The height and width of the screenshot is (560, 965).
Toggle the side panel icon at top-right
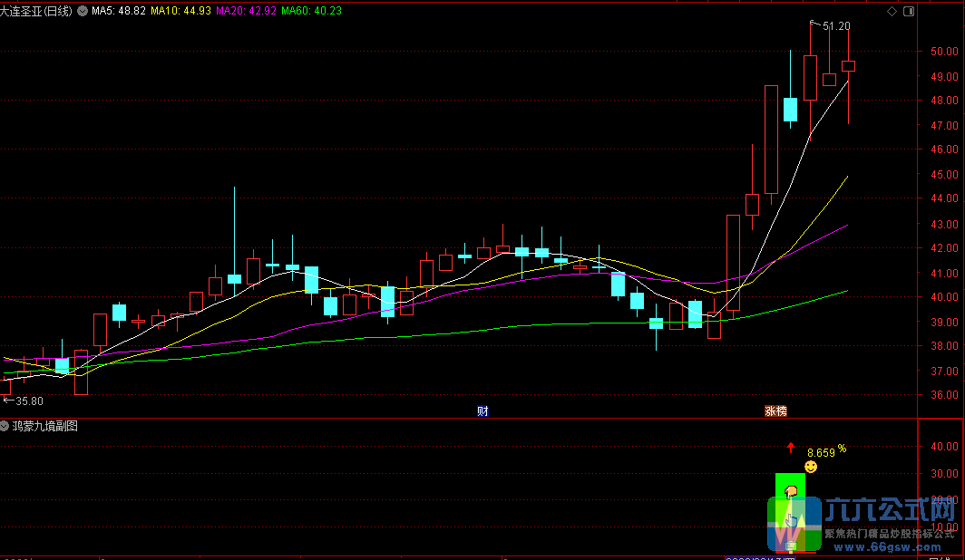[x=909, y=11]
